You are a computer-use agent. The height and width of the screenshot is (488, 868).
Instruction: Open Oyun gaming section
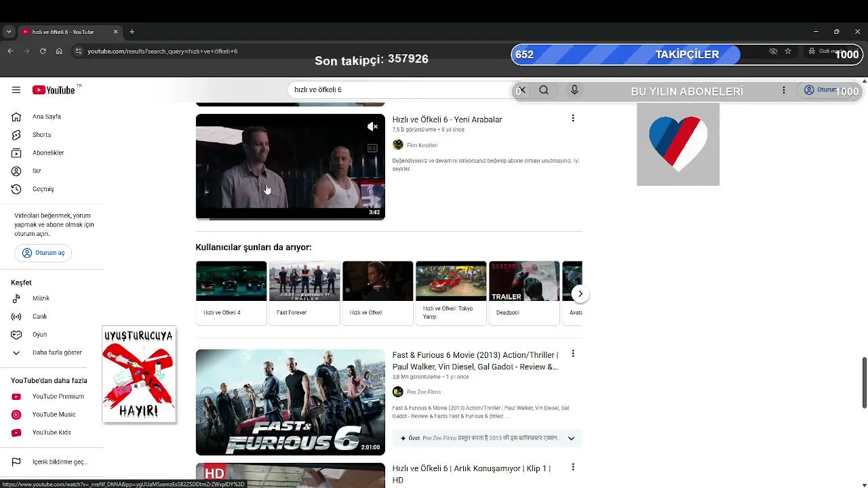click(39, 335)
